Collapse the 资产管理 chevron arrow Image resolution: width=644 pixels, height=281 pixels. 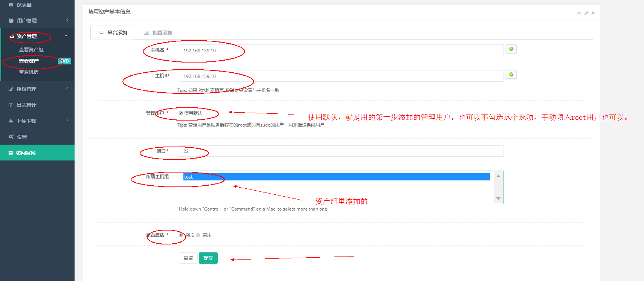[x=66, y=35]
